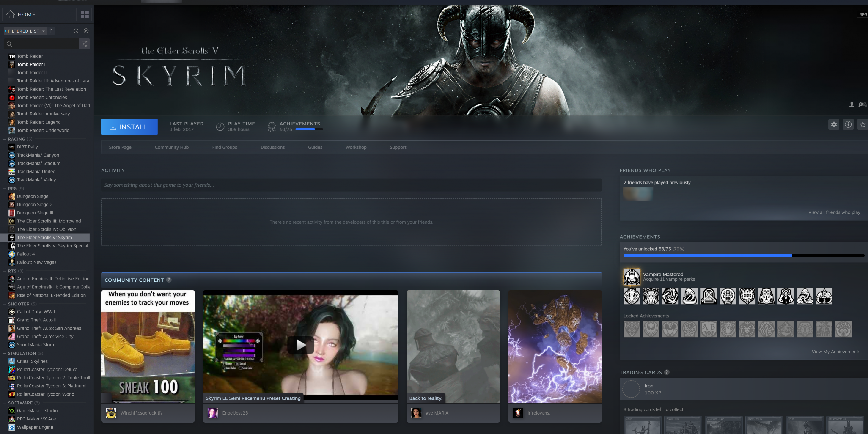Open the grid collections view icon

[x=85, y=14]
